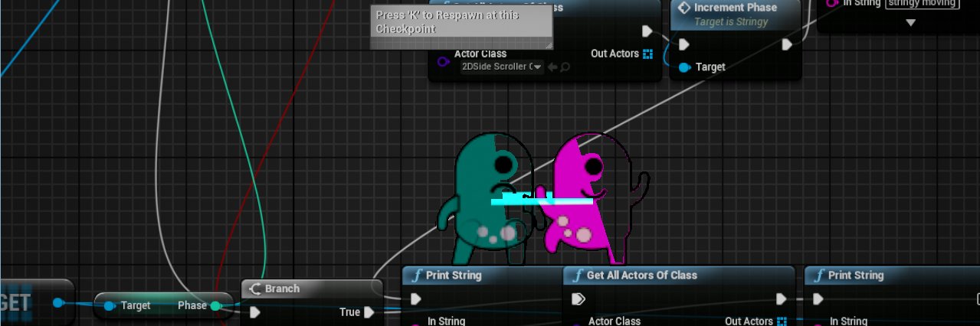Image resolution: width=980 pixels, height=326 pixels.
Task: Click lower Get All Actors execution output pin
Action: pos(781,298)
